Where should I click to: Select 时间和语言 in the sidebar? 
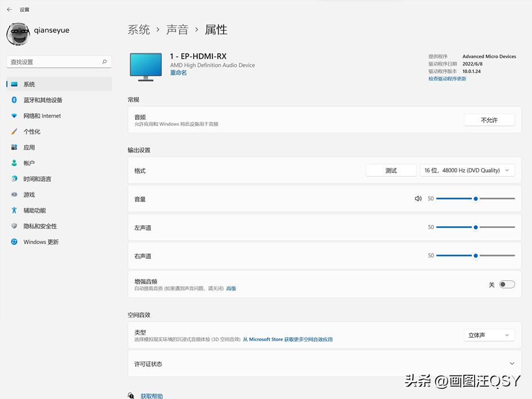(37, 179)
